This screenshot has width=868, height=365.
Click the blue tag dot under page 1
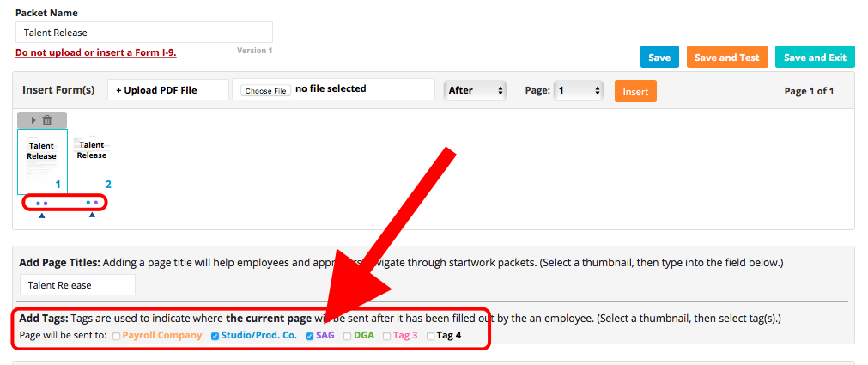point(38,204)
